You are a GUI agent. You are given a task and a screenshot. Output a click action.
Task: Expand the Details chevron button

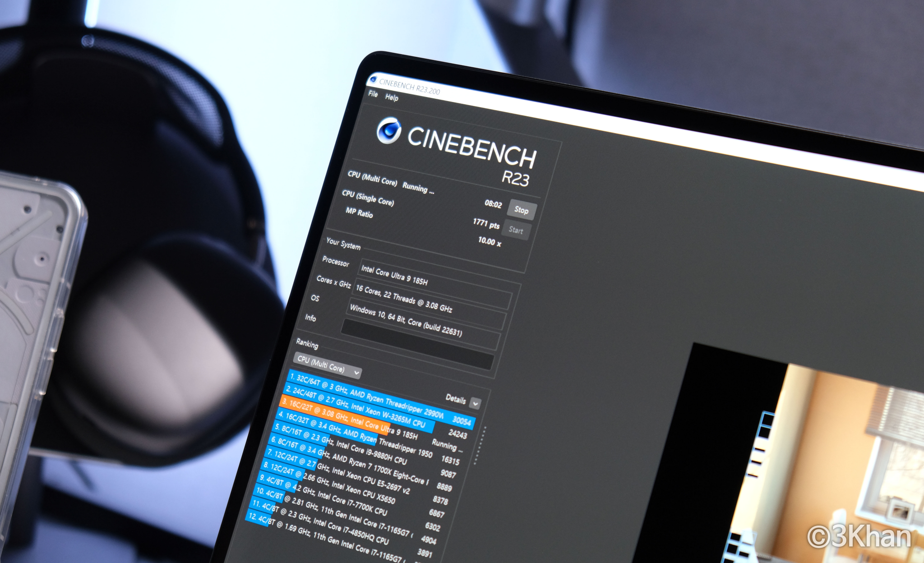pyautogui.click(x=475, y=403)
